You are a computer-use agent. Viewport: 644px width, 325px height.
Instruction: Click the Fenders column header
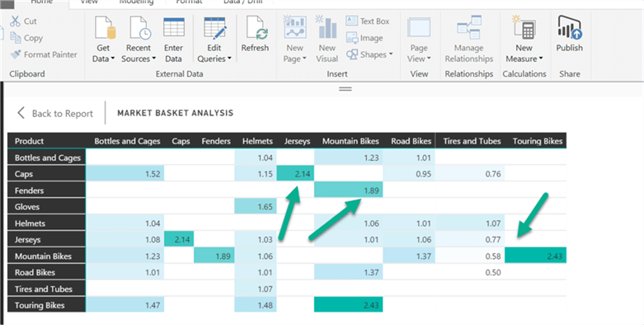(216, 141)
